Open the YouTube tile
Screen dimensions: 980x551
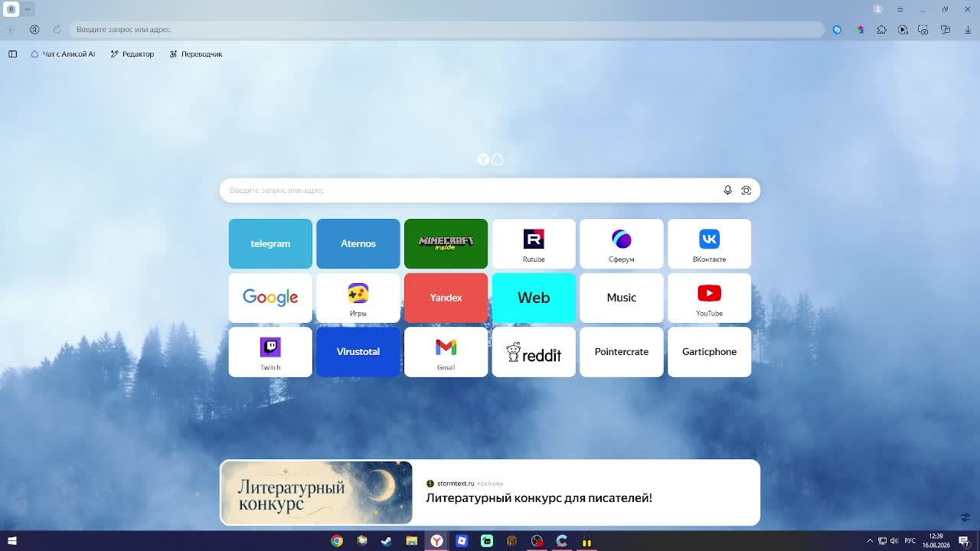click(709, 298)
